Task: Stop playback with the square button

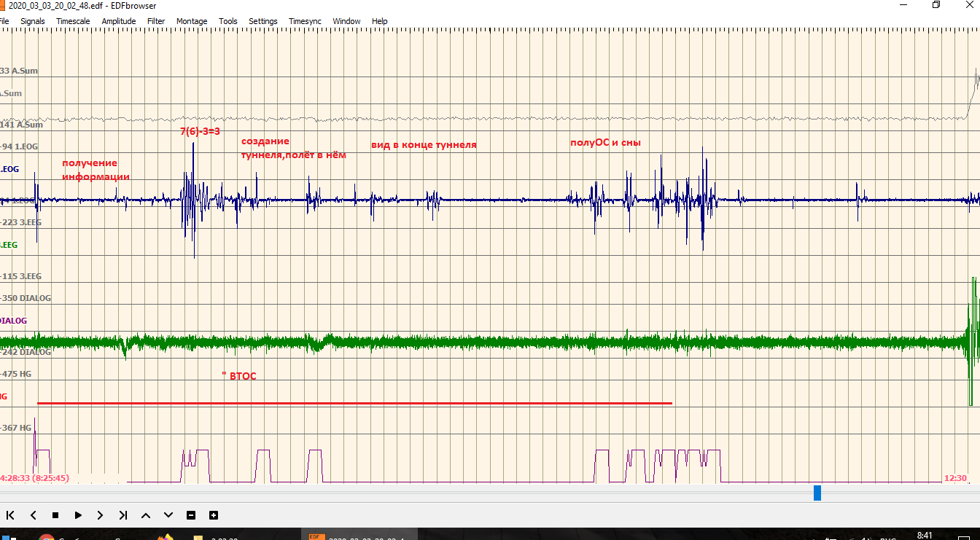Action: click(55, 515)
